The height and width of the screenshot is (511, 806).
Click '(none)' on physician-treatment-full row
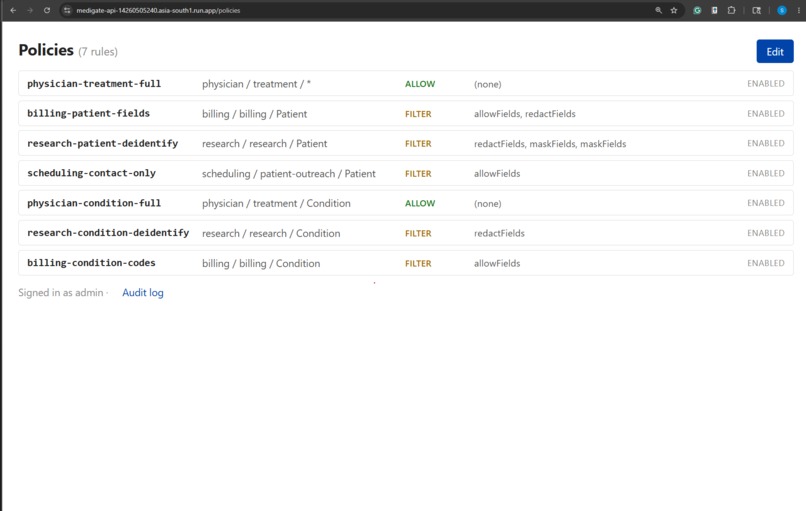(488, 84)
